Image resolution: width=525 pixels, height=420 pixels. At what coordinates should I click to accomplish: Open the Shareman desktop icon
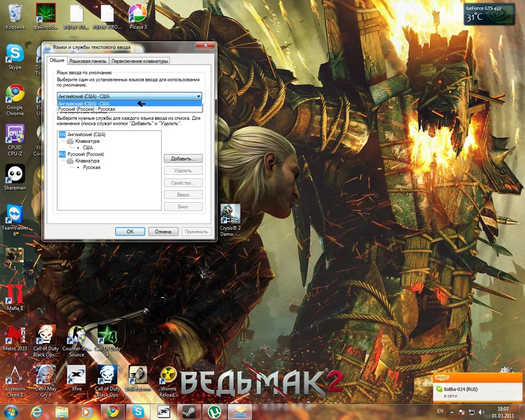(x=15, y=174)
